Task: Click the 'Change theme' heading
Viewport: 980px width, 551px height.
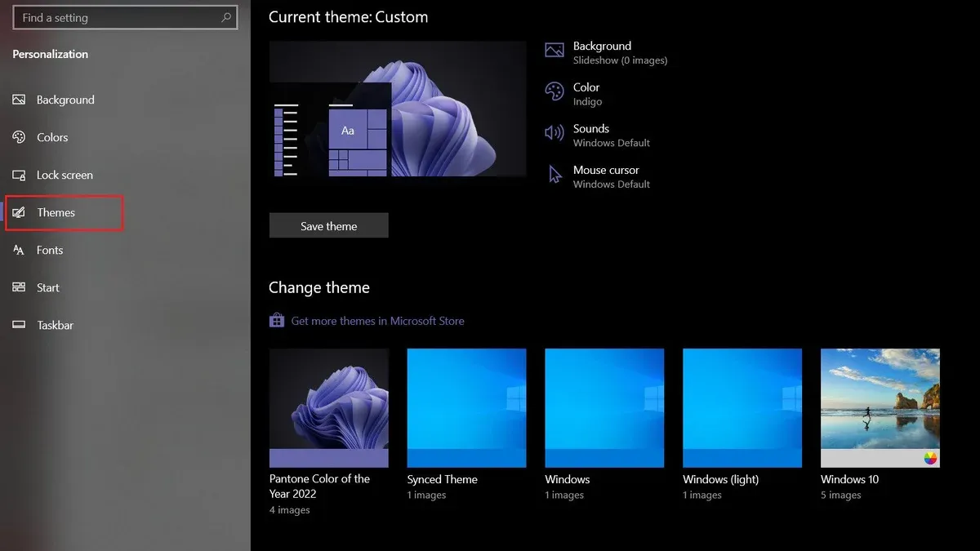Action: click(319, 287)
